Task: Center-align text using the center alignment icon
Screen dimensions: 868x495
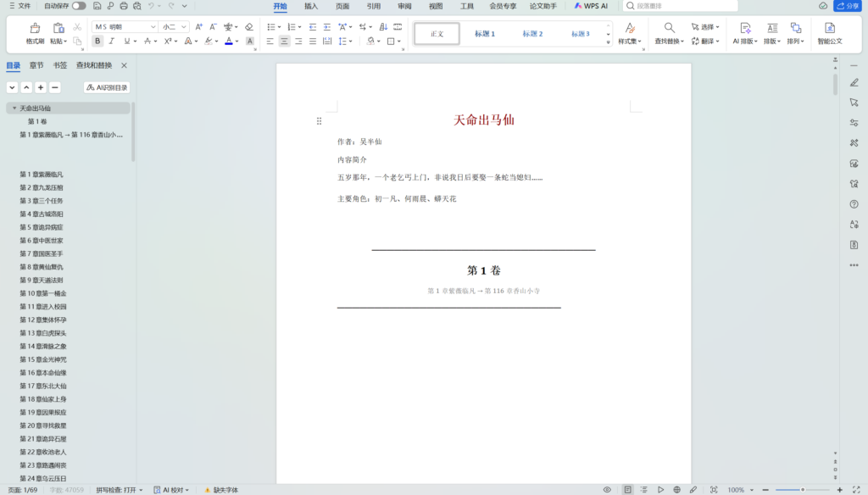Action: coord(285,41)
